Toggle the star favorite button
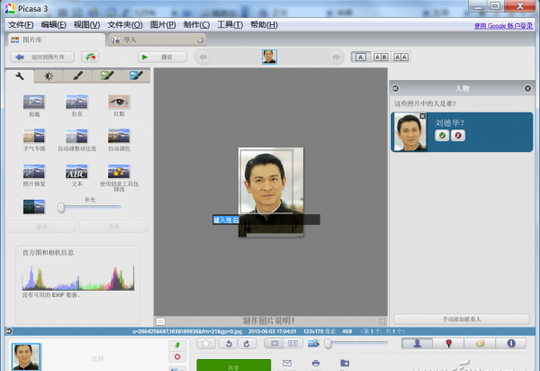 pyautogui.click(x=206, y=343)
